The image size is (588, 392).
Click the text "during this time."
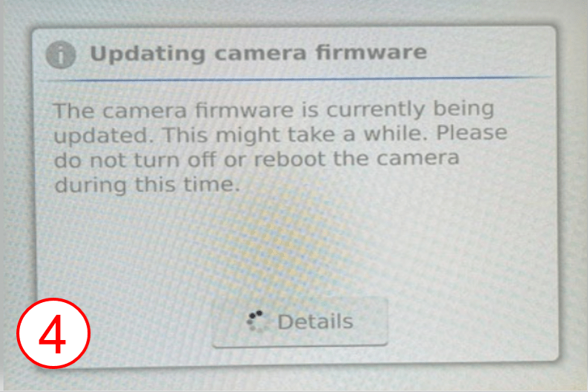[x=147, y=185]
